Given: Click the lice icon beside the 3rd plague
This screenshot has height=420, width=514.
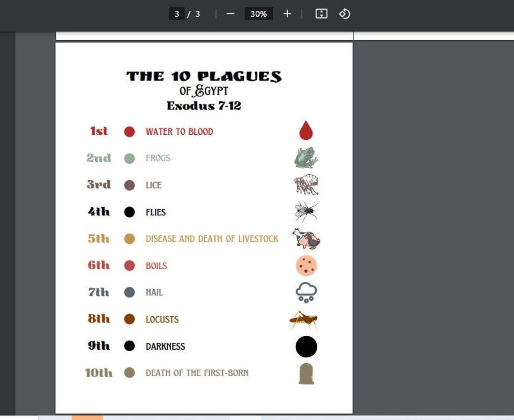Looking at the screenshot, I should coord(305,184).
